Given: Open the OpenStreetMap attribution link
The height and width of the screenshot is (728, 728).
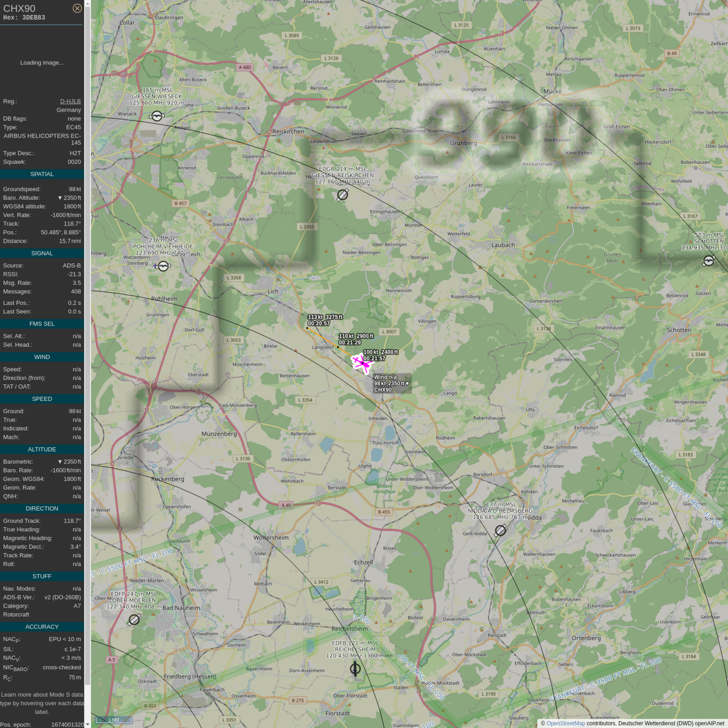Looking at the screenshot, I should (565, 723).
